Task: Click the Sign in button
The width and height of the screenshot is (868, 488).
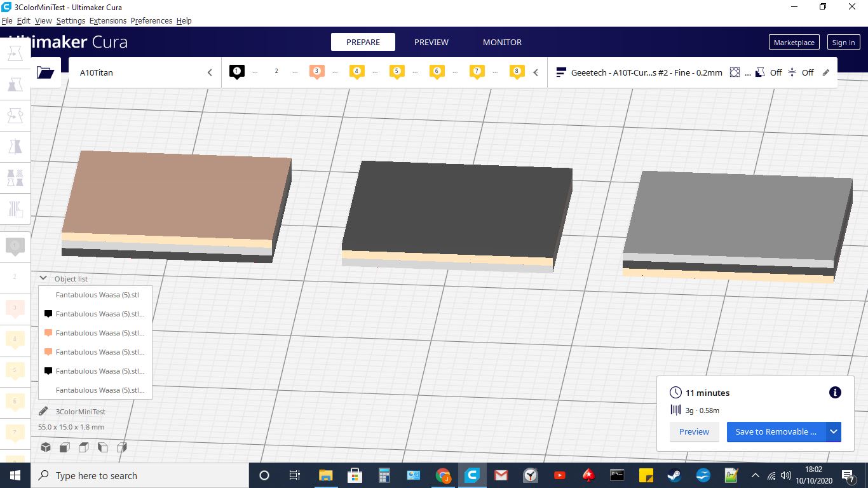Action: 843,43
